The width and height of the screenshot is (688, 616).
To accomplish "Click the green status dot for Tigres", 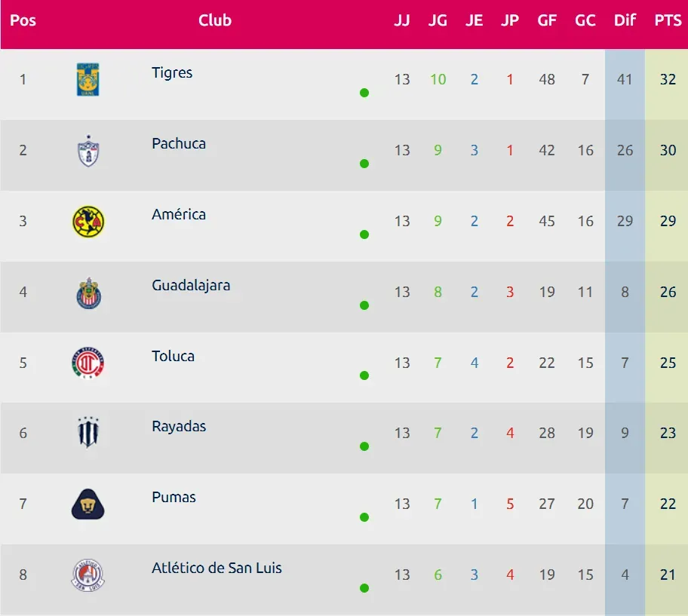I will [x=364, y=93].
